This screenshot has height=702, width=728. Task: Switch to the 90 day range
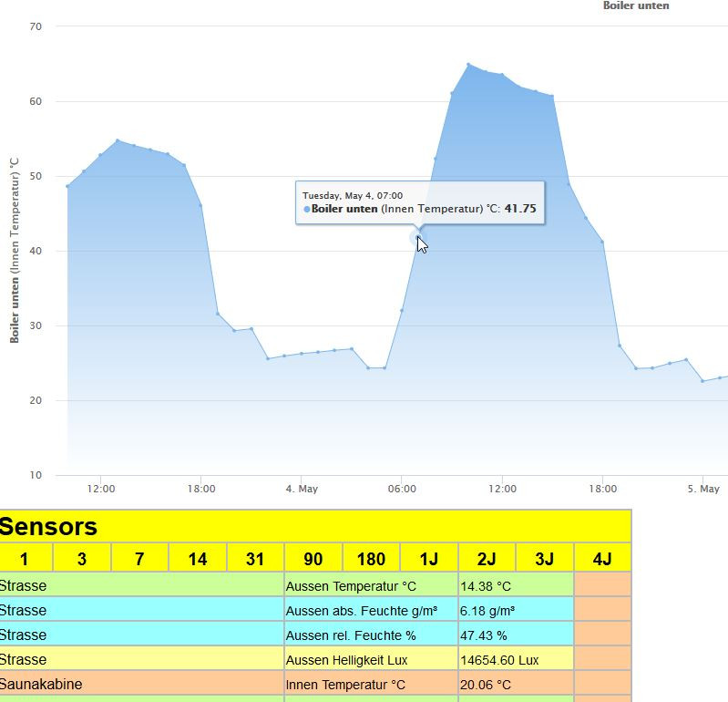(313, 558)
